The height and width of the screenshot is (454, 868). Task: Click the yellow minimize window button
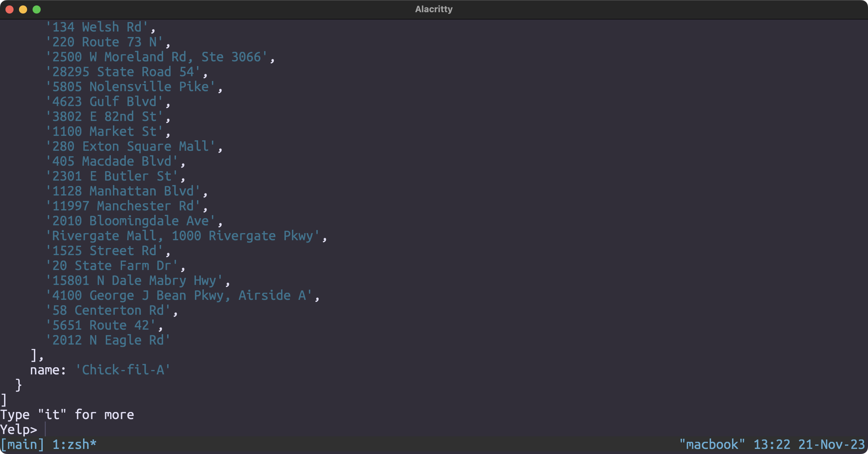coord(23,9)
